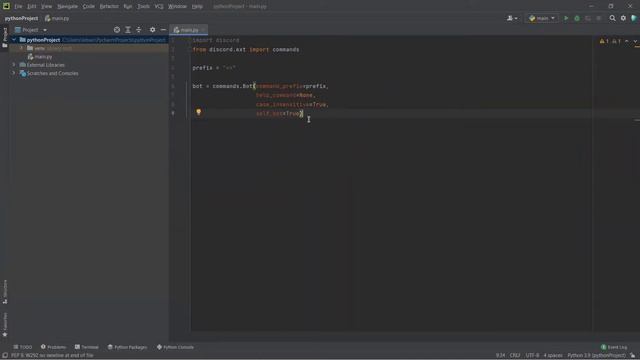The height and width of the screenshot is (360, 640).
Task: Open the Edit menu
Action: (31, 7)
